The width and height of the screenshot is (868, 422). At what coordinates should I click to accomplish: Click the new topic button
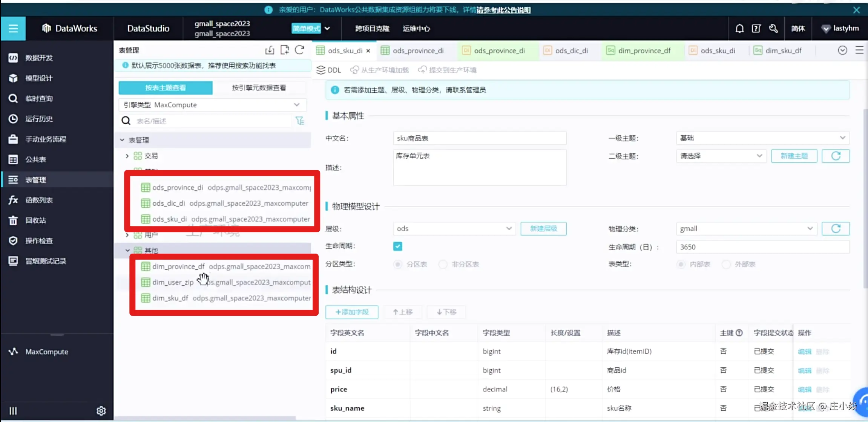[794, 156]
